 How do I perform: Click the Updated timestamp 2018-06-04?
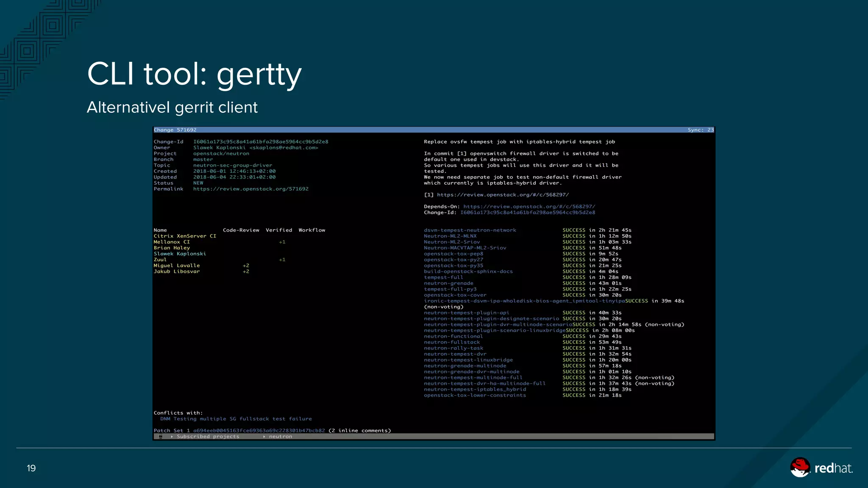pos(234,177)
